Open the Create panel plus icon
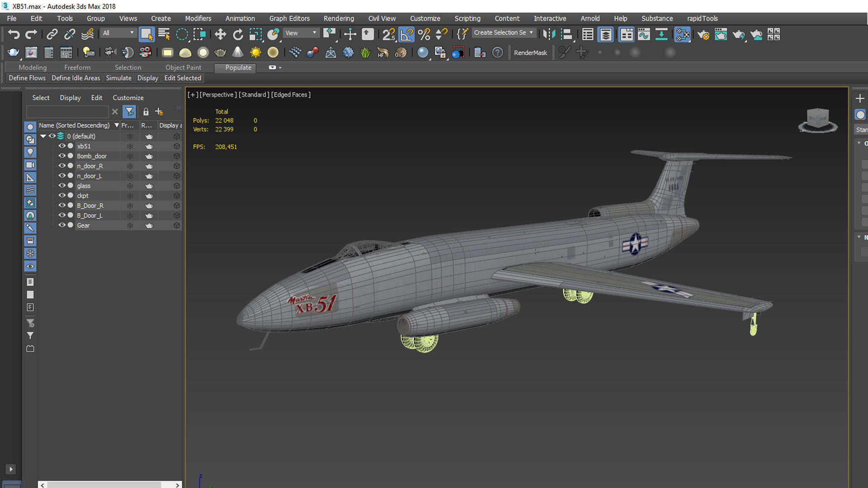868x488 pixels. [x=860, y=99]
